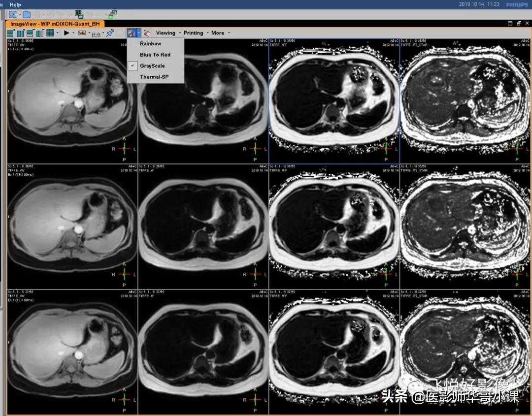Switch to ImageView WIP mDIXON-Quant_BH tab

55,24
